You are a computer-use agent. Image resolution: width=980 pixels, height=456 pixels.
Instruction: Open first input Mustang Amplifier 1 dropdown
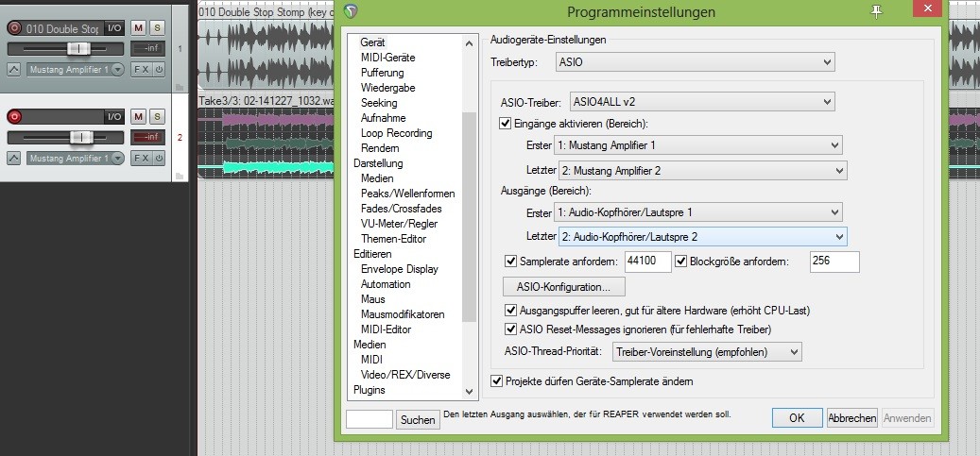698,145
